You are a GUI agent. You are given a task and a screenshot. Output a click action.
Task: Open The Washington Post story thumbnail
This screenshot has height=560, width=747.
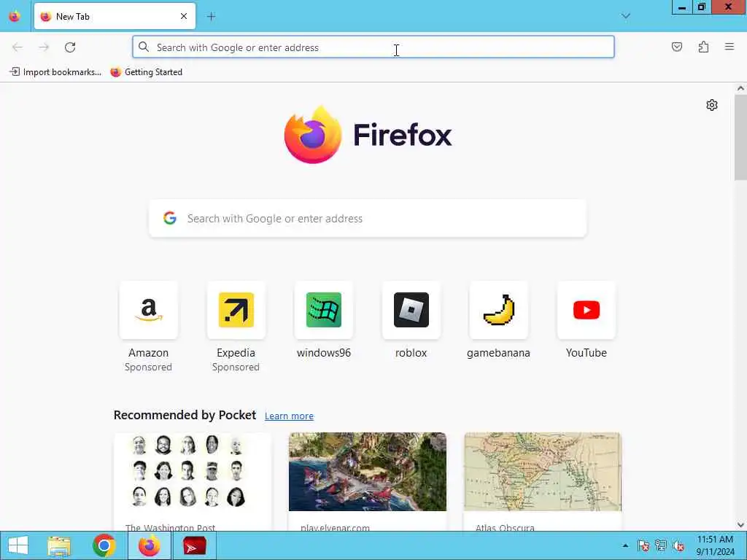coord(193,472)
